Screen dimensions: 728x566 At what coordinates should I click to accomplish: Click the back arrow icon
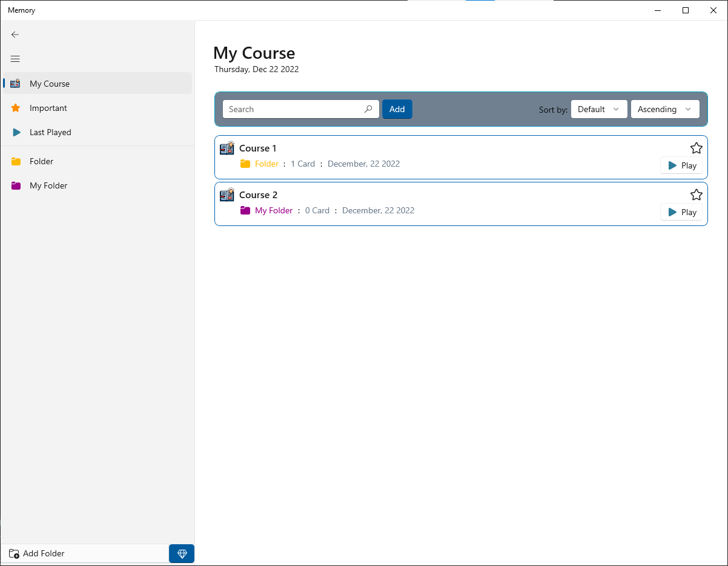(15, 35)
